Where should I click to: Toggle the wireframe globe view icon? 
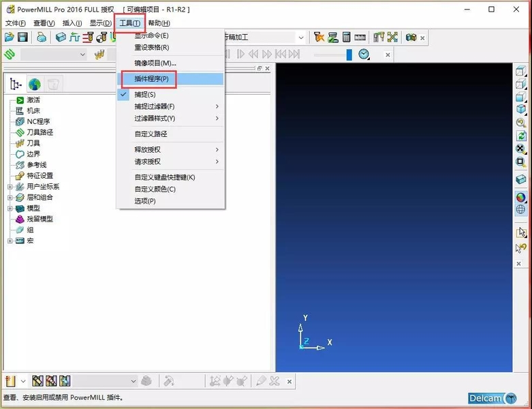pyautogui.click(x=521, y=209)
